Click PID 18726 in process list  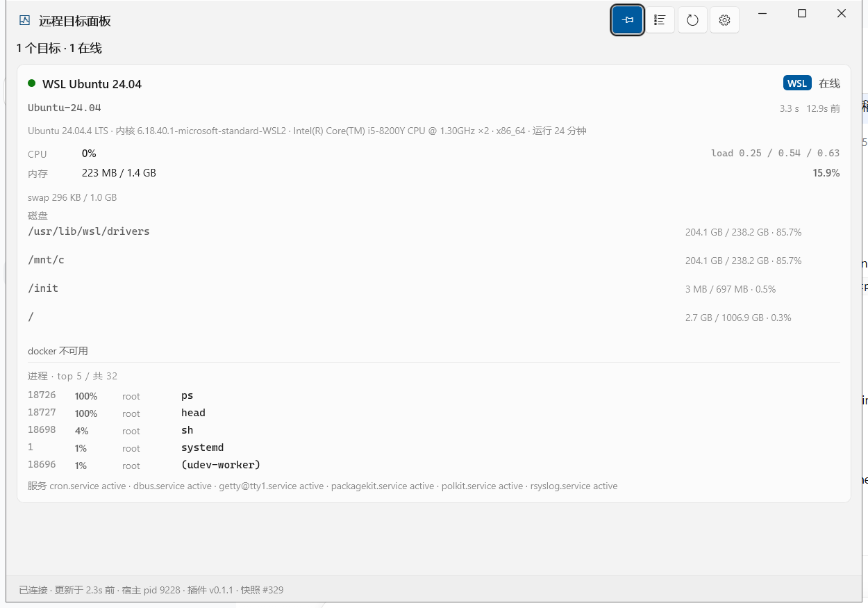point(42,395)
